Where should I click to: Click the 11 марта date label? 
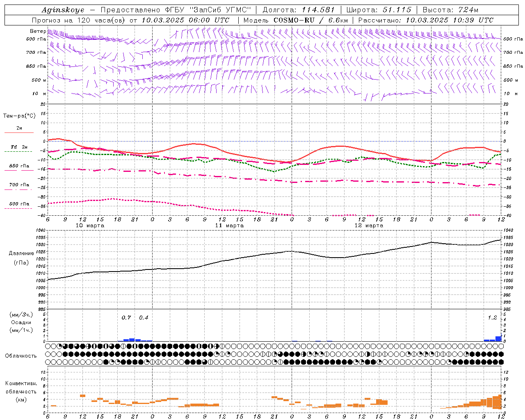coord(229,226)
